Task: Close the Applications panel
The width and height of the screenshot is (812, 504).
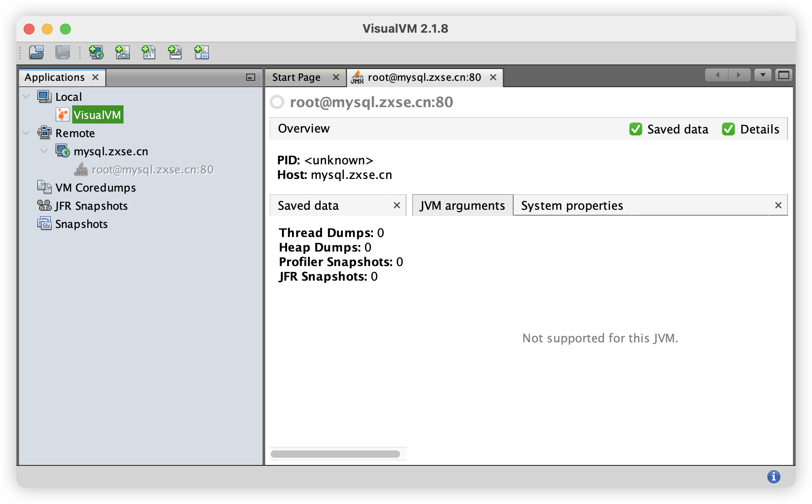Action: [x=95, y=78]
